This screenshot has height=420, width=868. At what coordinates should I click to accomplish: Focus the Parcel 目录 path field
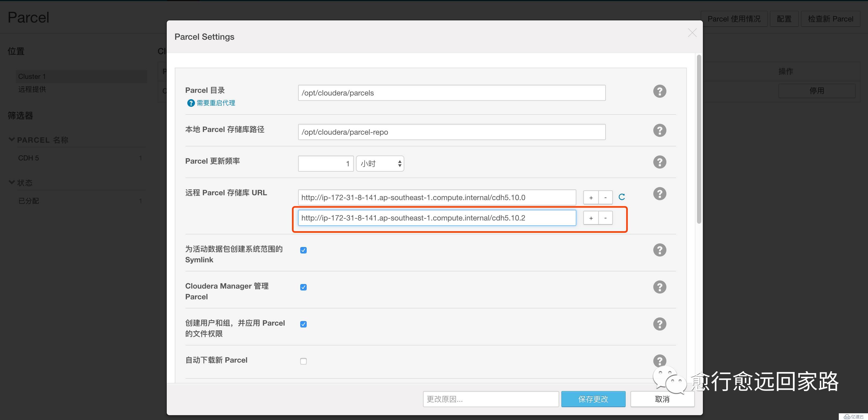451,93
